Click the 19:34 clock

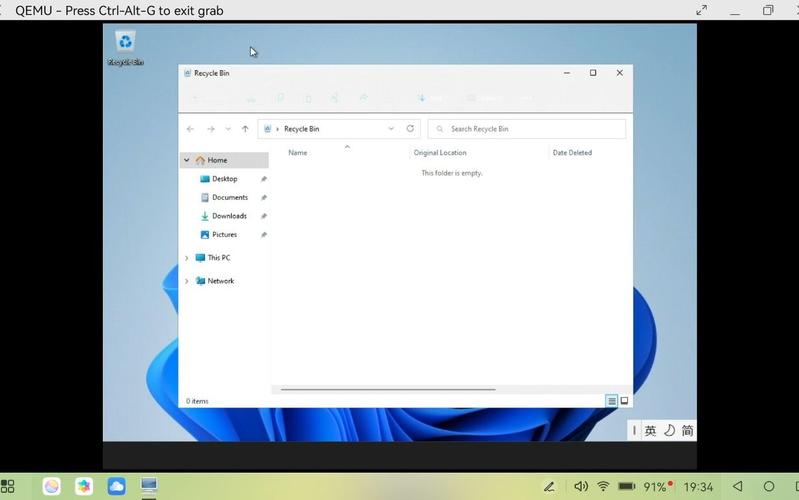click(698, 487)
